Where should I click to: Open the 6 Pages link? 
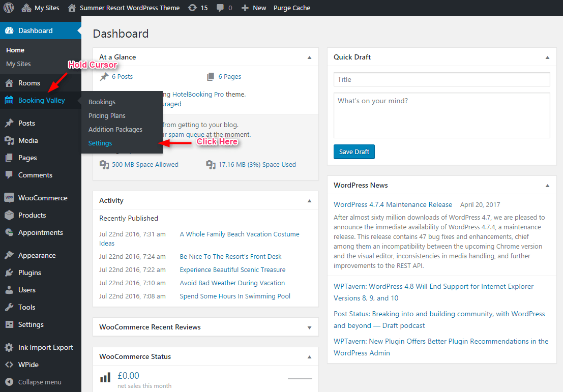230,76
